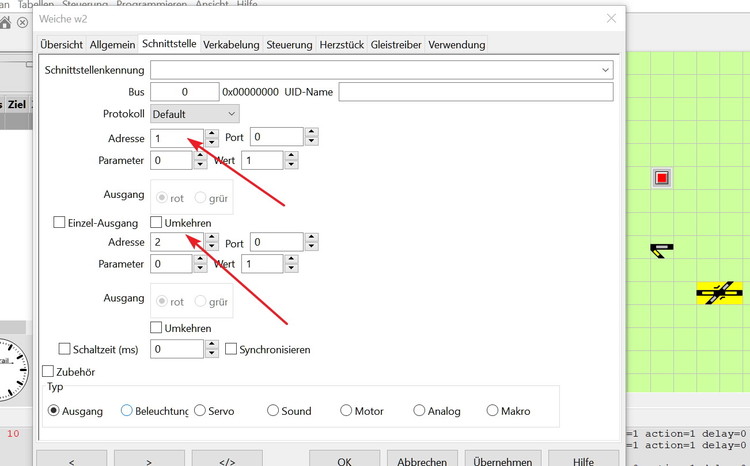This screenshot has width=750, height=466.
Task: Expand the Schnittstellenkennung dropdown
Action: coord(605,70)
